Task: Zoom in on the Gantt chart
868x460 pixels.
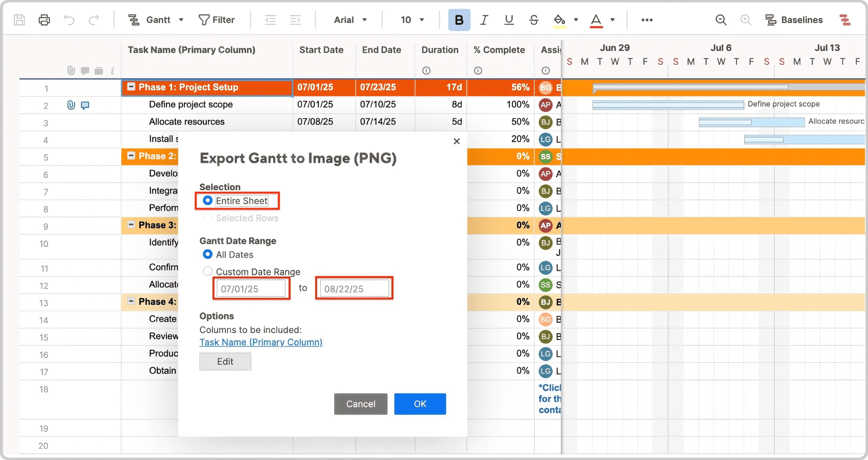Action: [x=746, y=20]
